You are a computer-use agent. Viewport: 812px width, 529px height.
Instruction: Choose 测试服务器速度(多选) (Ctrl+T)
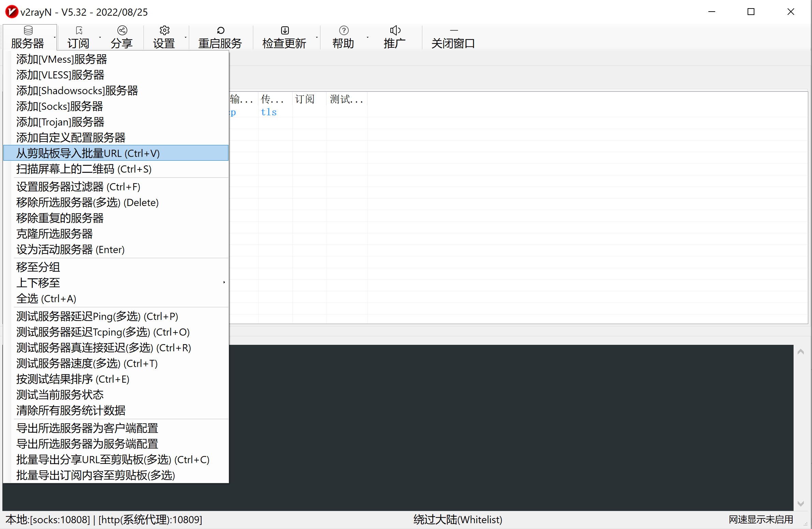click(x=116, y=364)
